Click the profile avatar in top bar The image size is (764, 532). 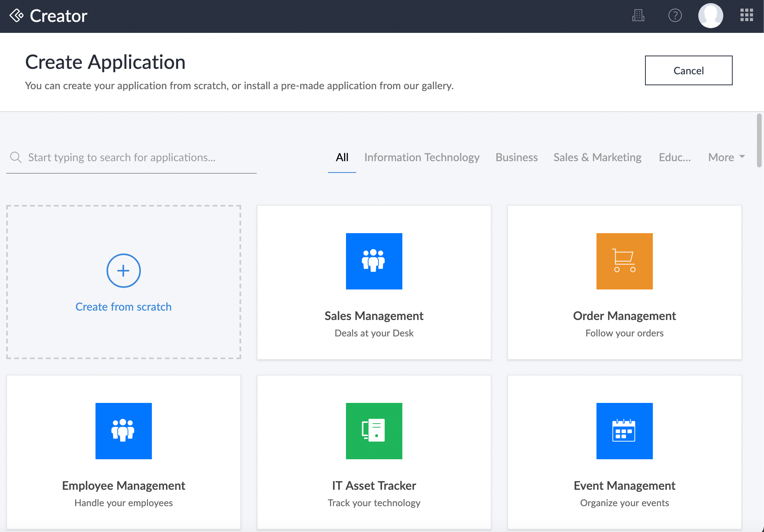pyautogui.click(x=711, y=16)
